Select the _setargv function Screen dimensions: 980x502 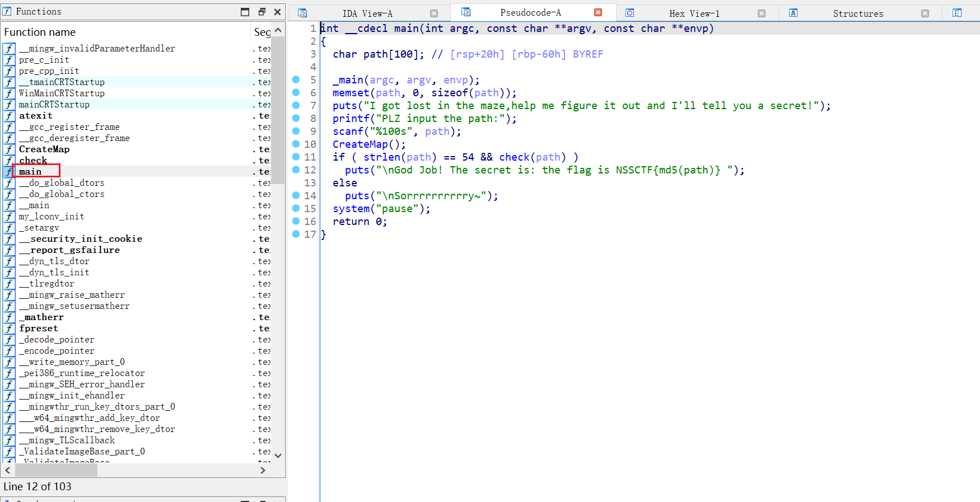click(x=39, y=228)
